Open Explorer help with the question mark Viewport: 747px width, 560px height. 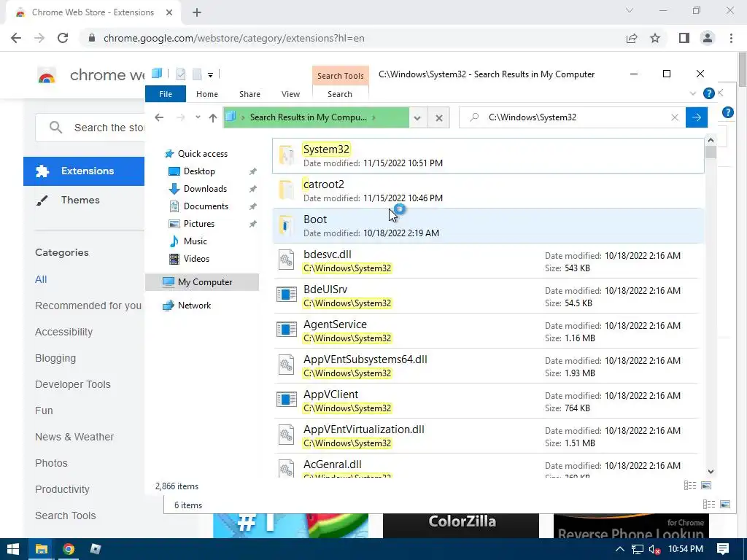(708, 93)
